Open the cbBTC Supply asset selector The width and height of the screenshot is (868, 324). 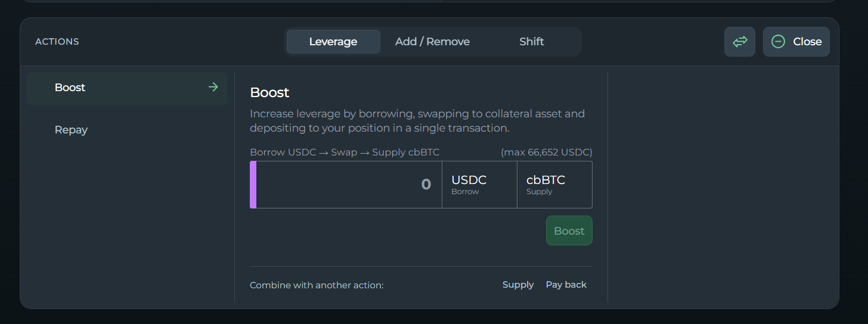pos(554,185)
